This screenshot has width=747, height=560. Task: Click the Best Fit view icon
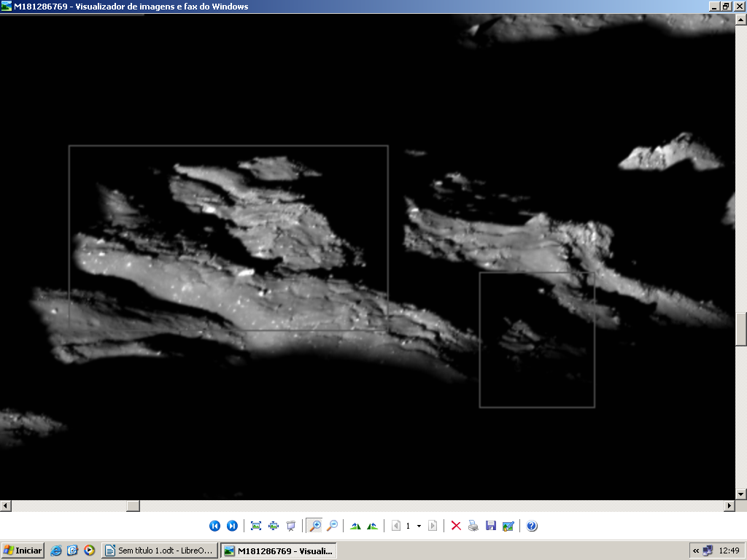pyautogui.click(x=256, y=526)
